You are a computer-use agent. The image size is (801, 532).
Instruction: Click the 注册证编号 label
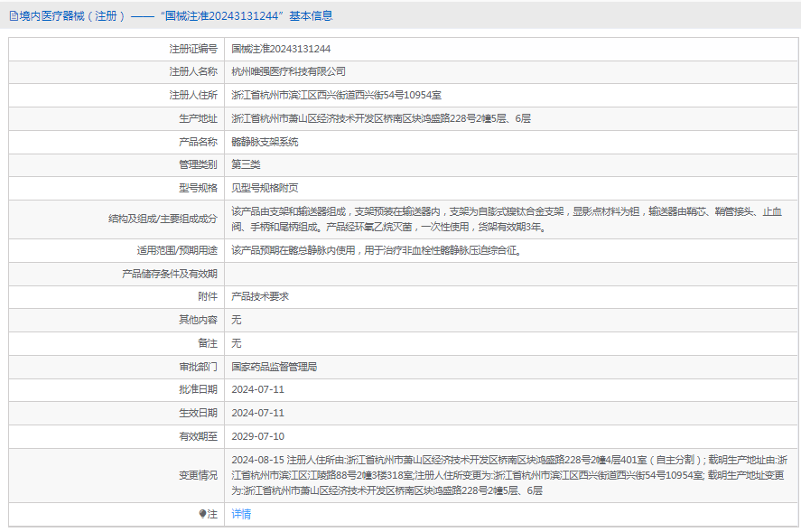click(193, 49)
